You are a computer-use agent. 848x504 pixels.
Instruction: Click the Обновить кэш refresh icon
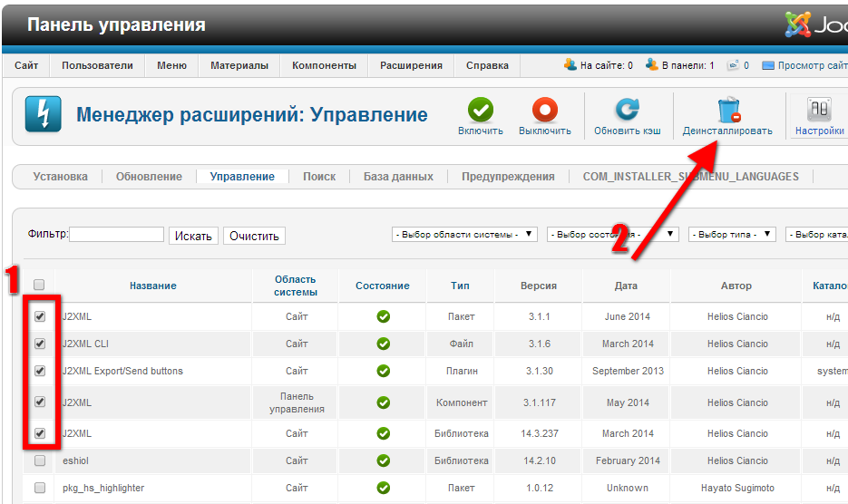627,111
